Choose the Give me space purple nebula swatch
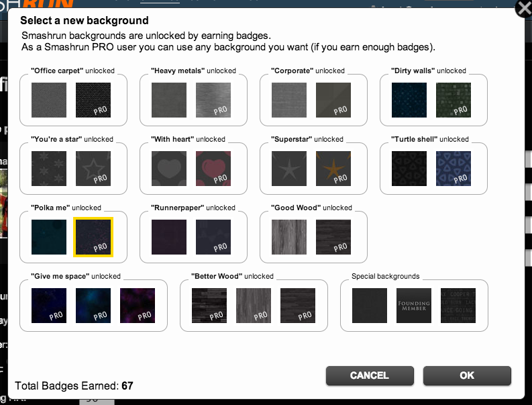 point(138,306)
